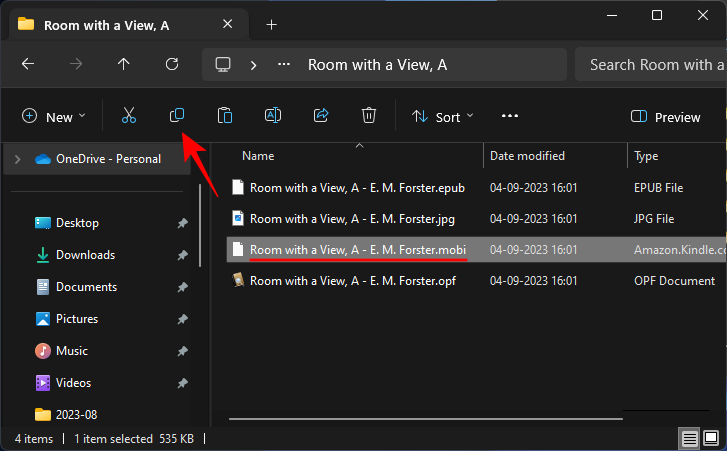Screen dimensions: 727x451
Task: Click the Paste clipboard icon
Action: tap(225, 116)
